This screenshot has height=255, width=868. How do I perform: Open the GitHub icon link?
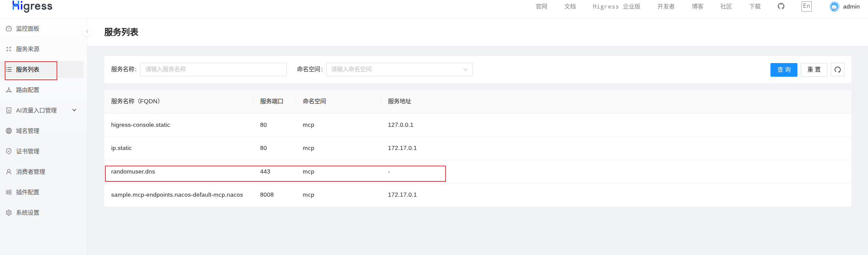click(781, 6)
